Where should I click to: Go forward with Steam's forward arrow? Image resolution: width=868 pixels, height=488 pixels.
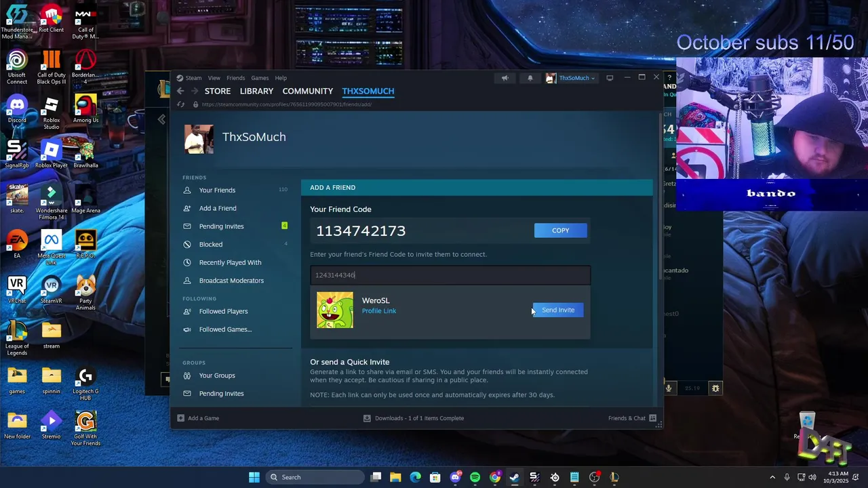point(195,91)
